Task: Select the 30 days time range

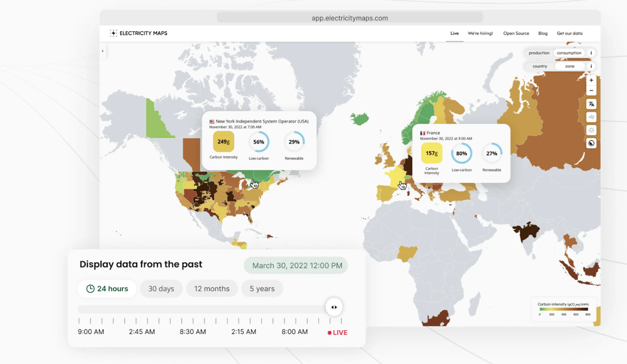Action: point(161,289)
